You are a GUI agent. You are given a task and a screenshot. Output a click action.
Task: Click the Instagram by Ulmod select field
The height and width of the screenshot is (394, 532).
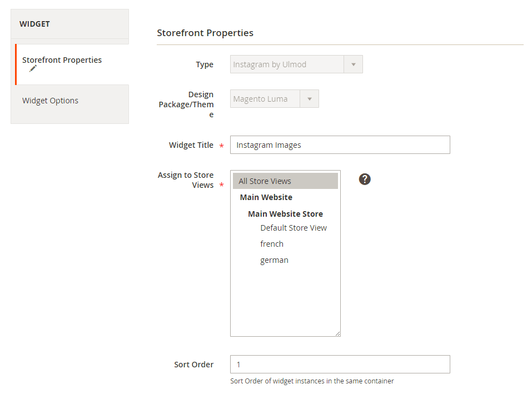pos(287,64)
